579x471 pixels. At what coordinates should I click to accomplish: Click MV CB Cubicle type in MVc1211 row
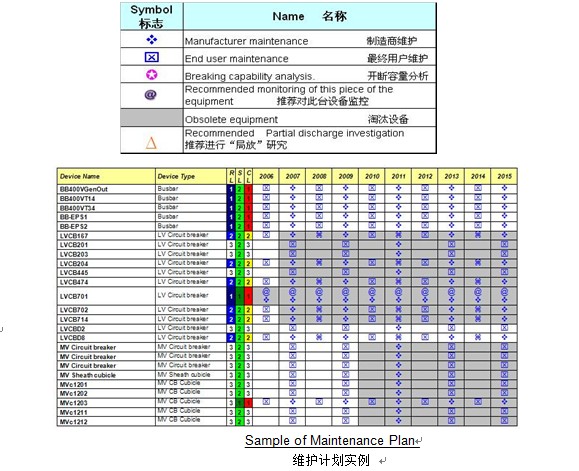191,412
